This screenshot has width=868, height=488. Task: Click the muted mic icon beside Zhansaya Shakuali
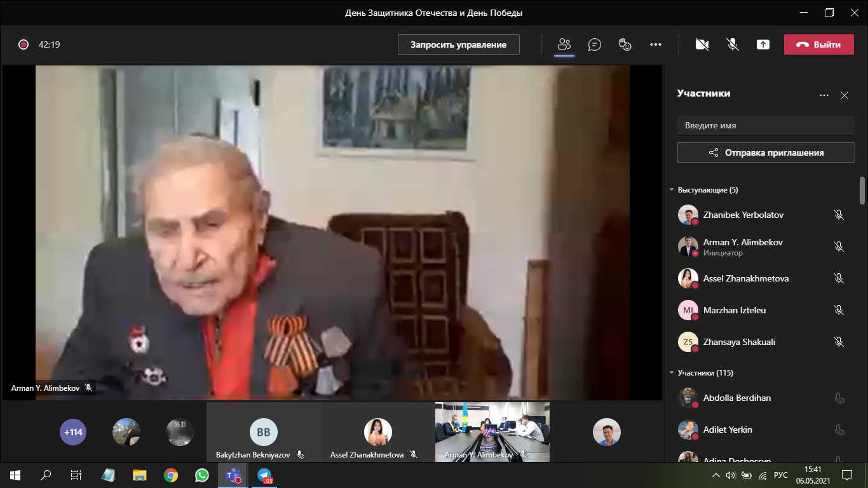(x=839, y=342)
